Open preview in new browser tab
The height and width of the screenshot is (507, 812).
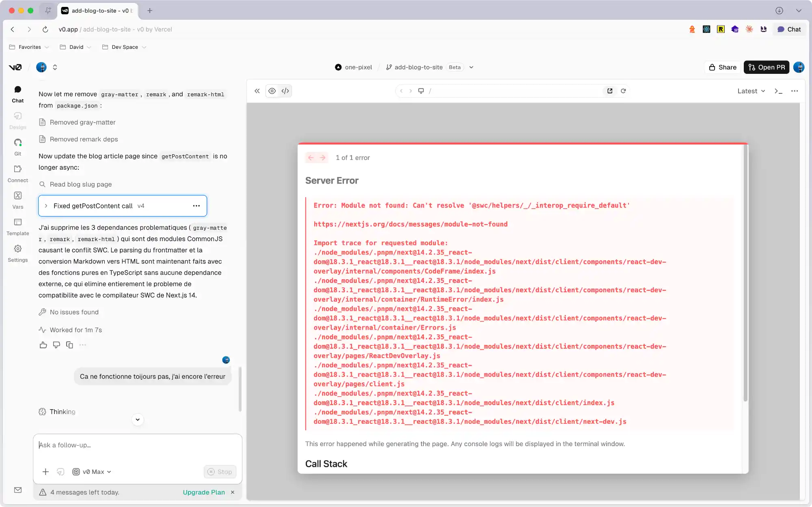pos(610,91)
